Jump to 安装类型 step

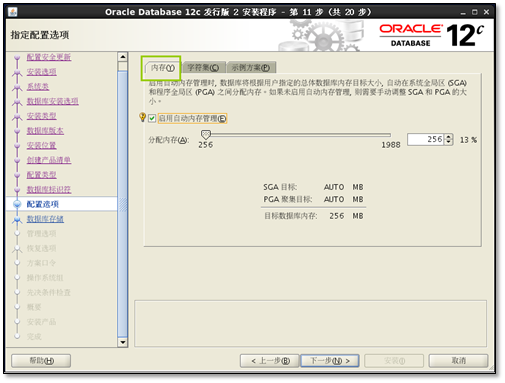coord(41,116)
